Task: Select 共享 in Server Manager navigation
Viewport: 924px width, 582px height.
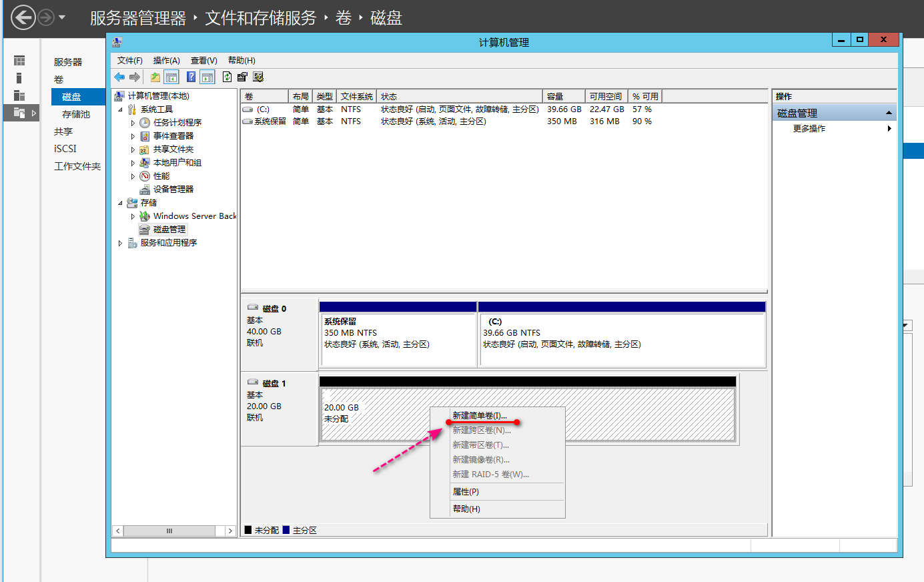Action: click(63, 131)
